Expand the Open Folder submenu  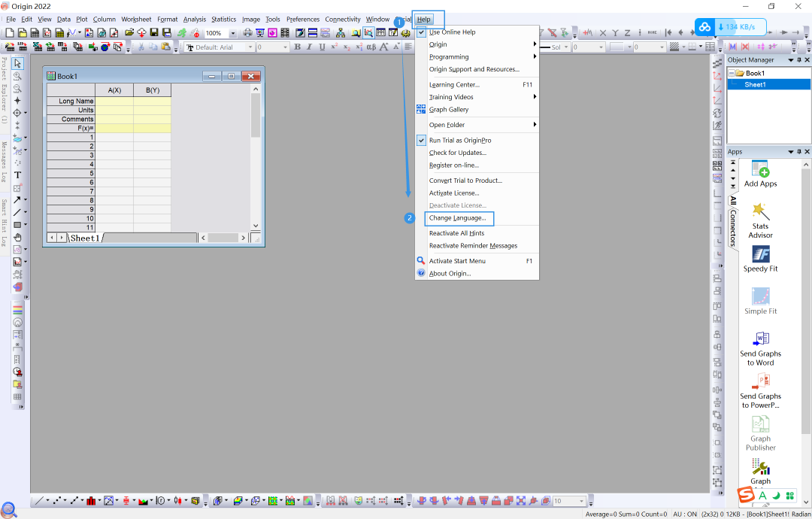pos(477,125)
